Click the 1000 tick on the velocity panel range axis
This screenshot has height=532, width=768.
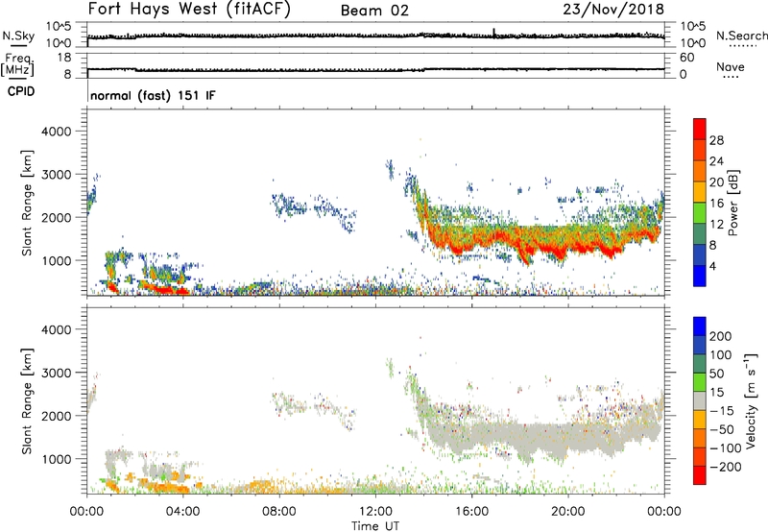pos(57,459)
